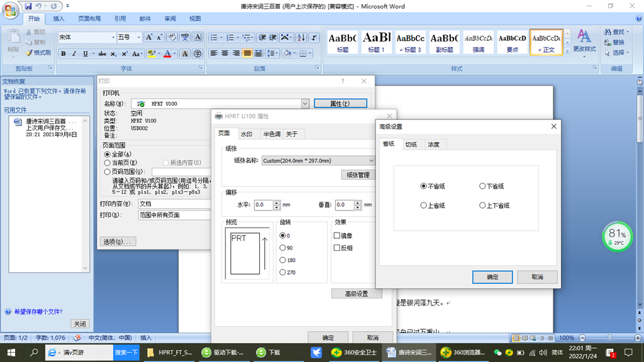Open Word help question icon
The width and height of the screenshot is (644, 362).
click(x=639, y=18)
